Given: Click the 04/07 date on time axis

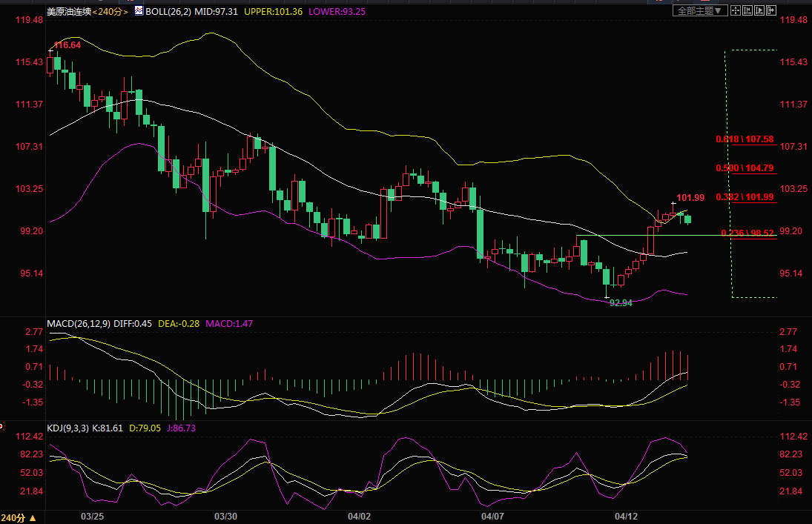Looking at the screenshot, I should point(492,516).
